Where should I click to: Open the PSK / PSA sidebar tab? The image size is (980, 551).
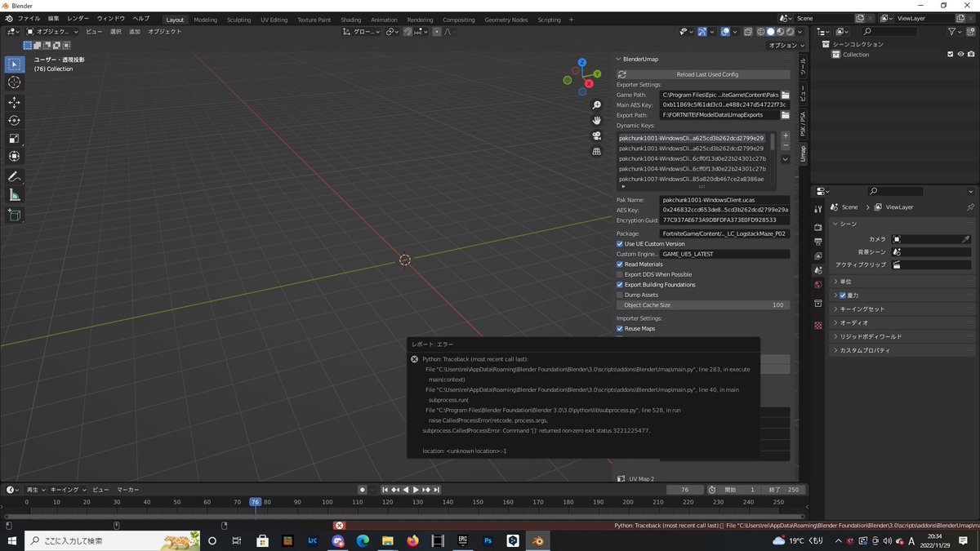pos(802,125)
